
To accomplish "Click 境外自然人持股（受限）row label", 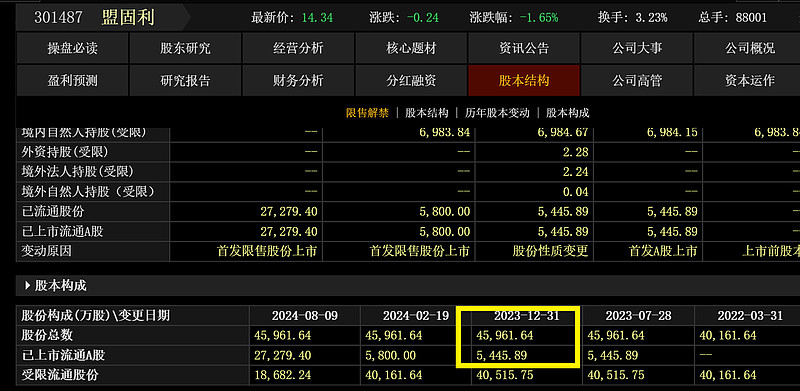I will tap(87, 191).
